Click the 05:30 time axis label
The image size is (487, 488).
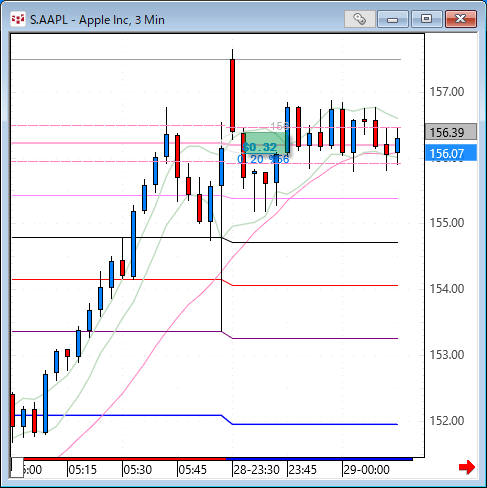click(x=138, y=470)
